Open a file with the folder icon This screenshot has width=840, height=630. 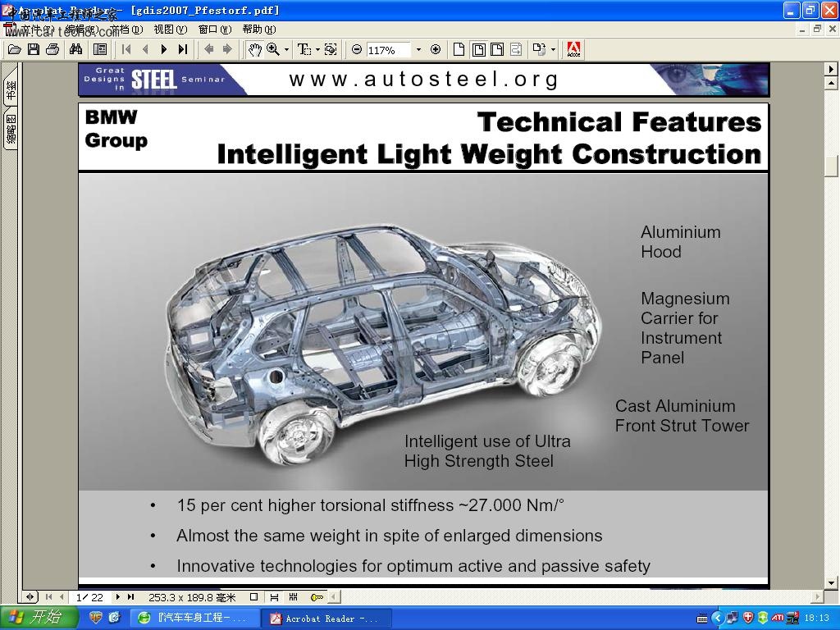(x=15, y=50)
